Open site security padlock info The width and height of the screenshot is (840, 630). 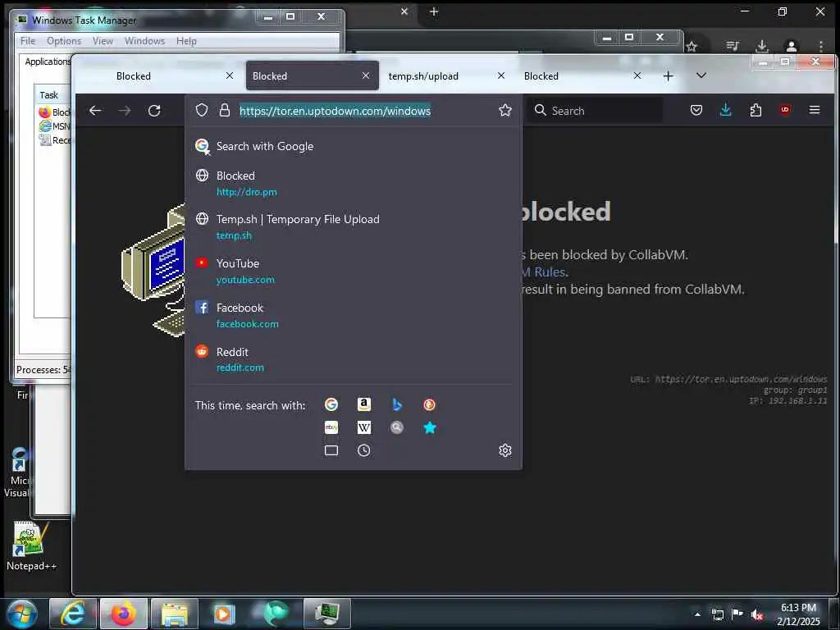[x=225, y=111]
